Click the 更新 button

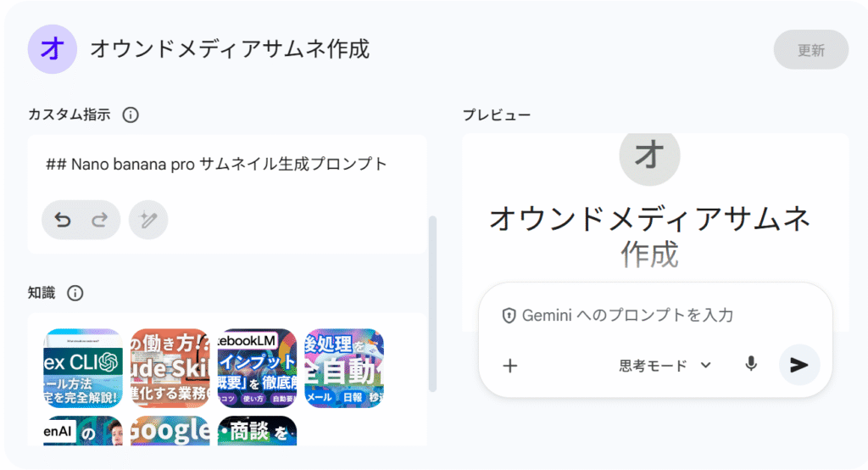pyautogui.click(x=811, y=50)
